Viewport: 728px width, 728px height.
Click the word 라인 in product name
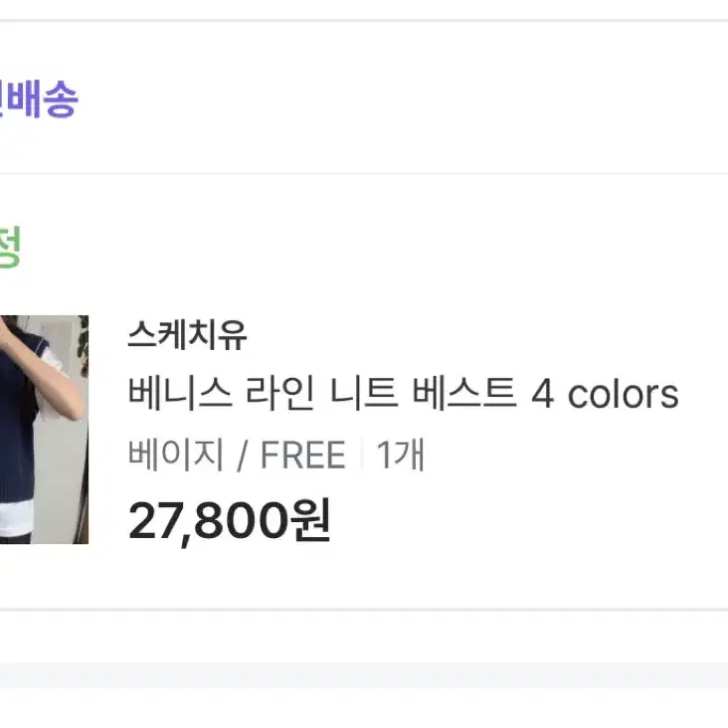click(x=280, y=394)
